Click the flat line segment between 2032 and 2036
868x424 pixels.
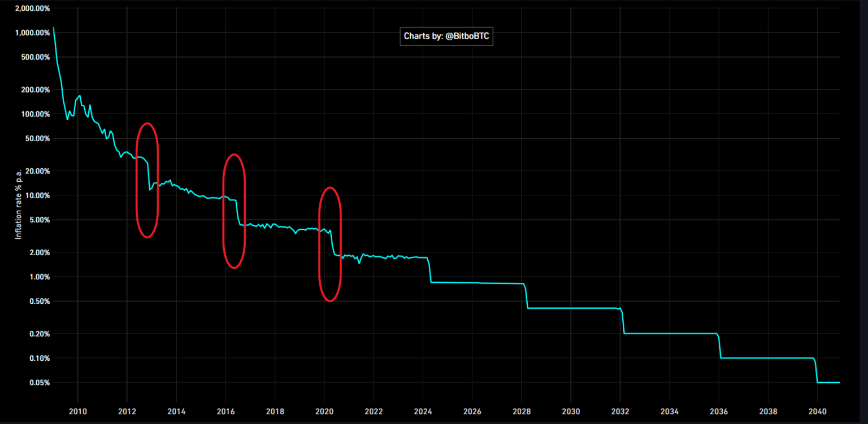point(670,334)
